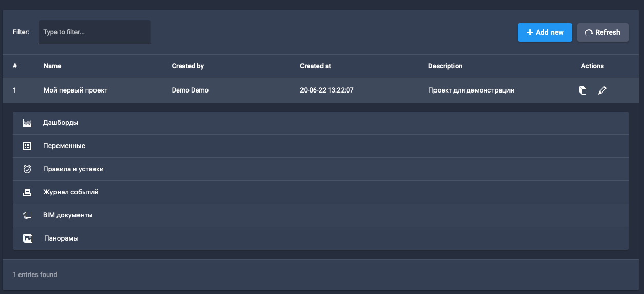Click the copy project icon
Image resolution: width=644 pixels, height=294 pixels.
tap(583, 90)
